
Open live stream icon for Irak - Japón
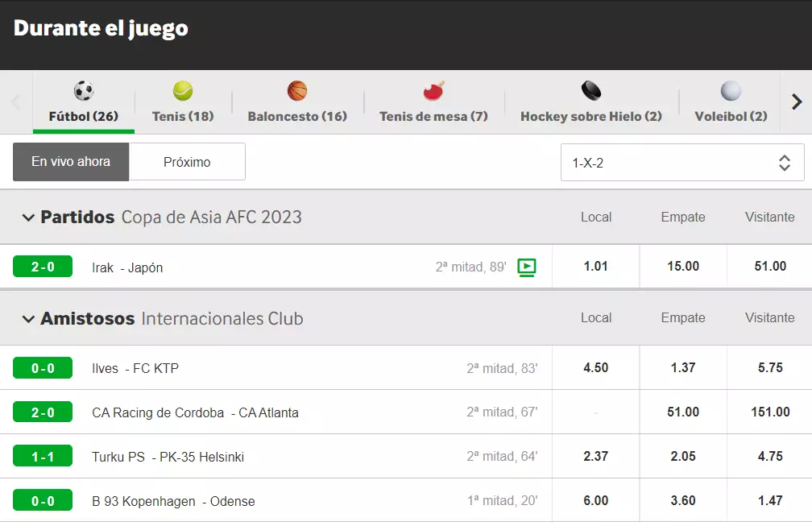point(527,267)
